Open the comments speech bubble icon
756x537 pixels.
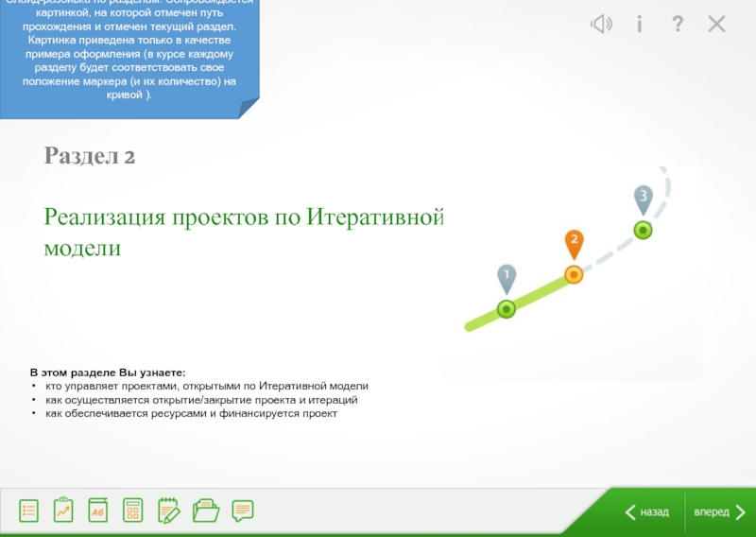(243, 511)
